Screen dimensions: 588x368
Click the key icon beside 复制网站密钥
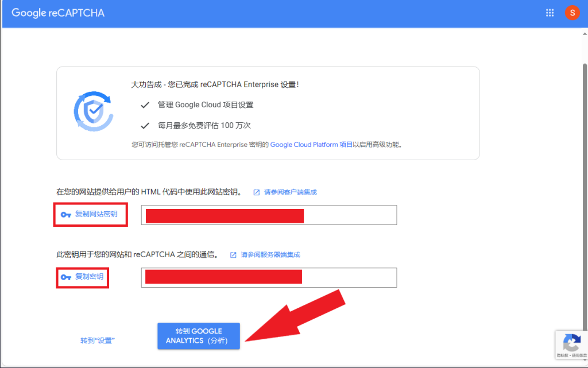(66, 215)
